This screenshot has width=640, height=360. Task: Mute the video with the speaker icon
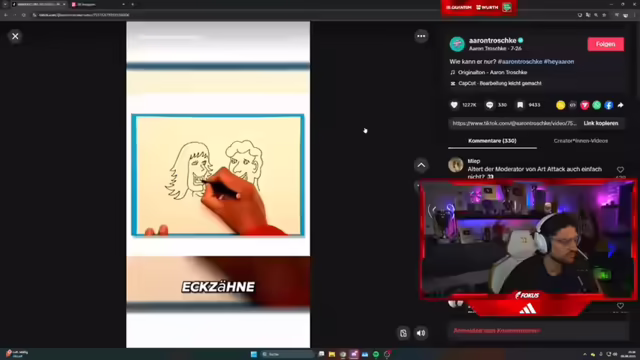click(421, 333)
